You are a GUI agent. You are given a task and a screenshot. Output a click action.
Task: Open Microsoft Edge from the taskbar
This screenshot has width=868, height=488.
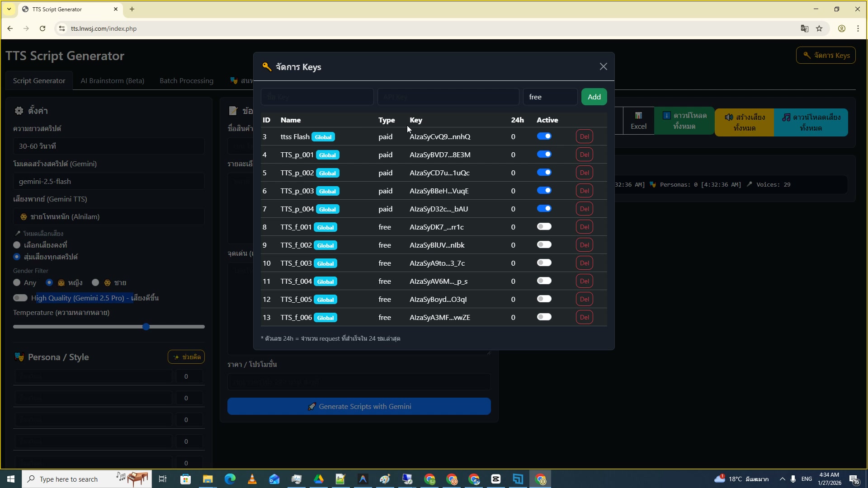[x=230, y=479]
